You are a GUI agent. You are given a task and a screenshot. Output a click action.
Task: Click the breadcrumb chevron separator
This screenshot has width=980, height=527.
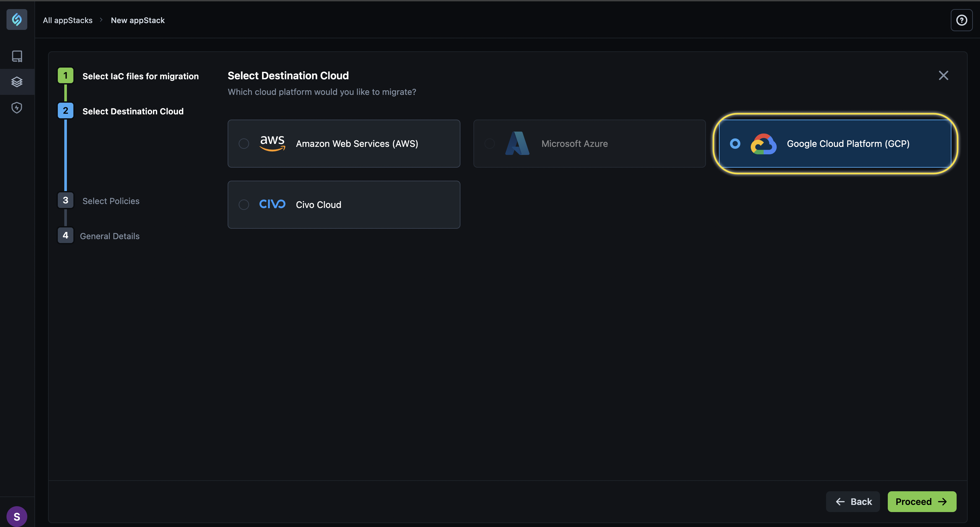pyautogui.click(x=101, y=20)
